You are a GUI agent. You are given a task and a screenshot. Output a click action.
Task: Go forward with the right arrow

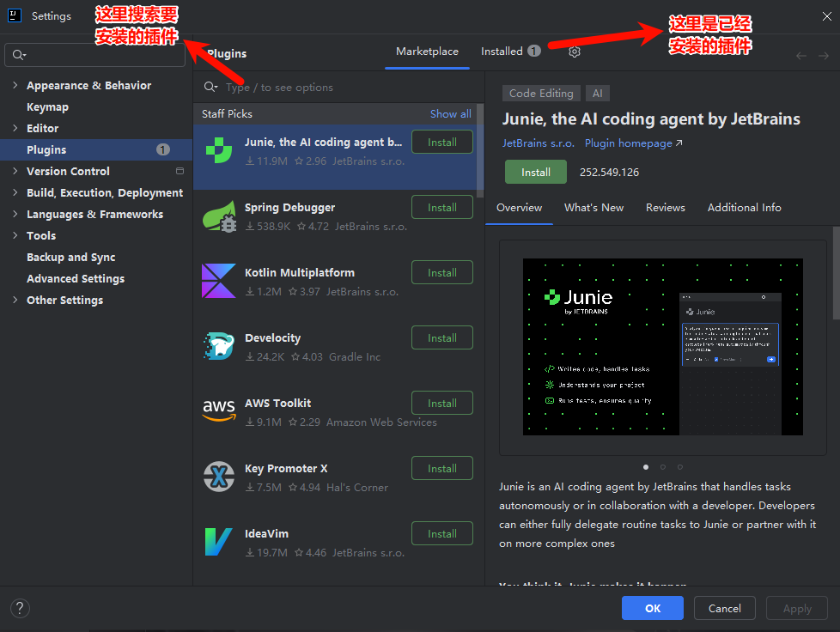pos(824,56)
